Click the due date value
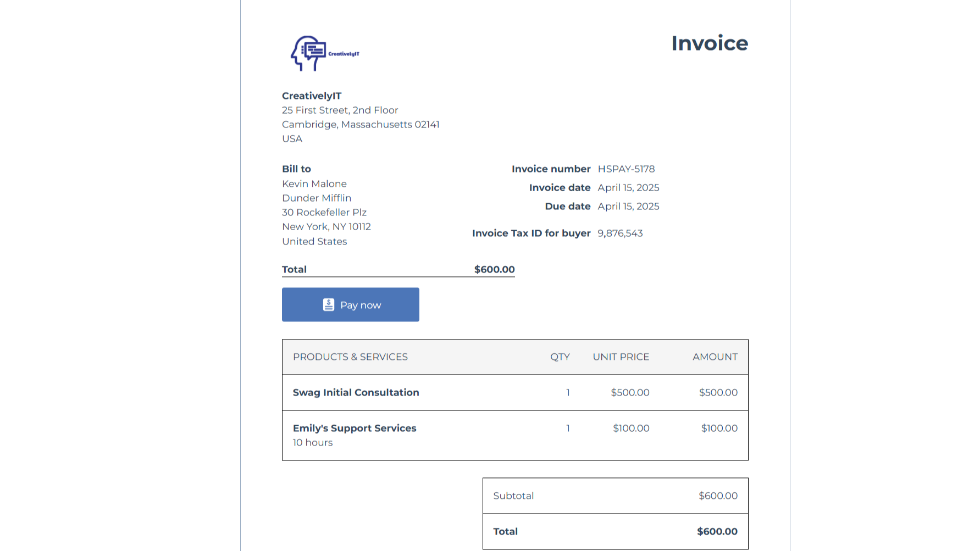980x551 pixels. coord(628,207)
